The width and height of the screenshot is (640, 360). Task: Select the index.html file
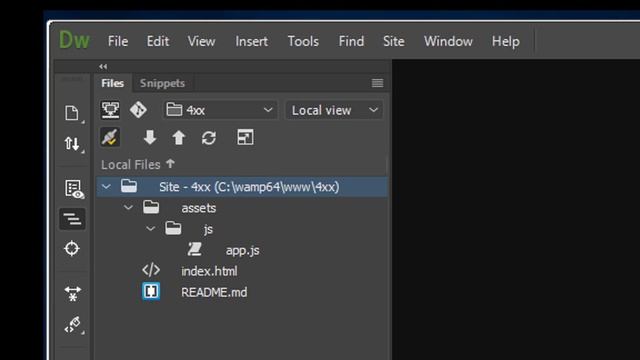209,271
